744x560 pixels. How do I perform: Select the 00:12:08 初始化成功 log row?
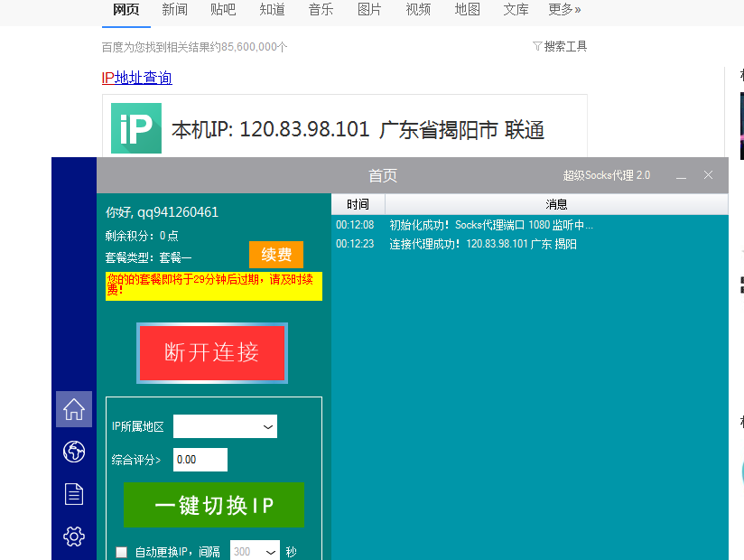pyautogui.click(x=529, y=225)
